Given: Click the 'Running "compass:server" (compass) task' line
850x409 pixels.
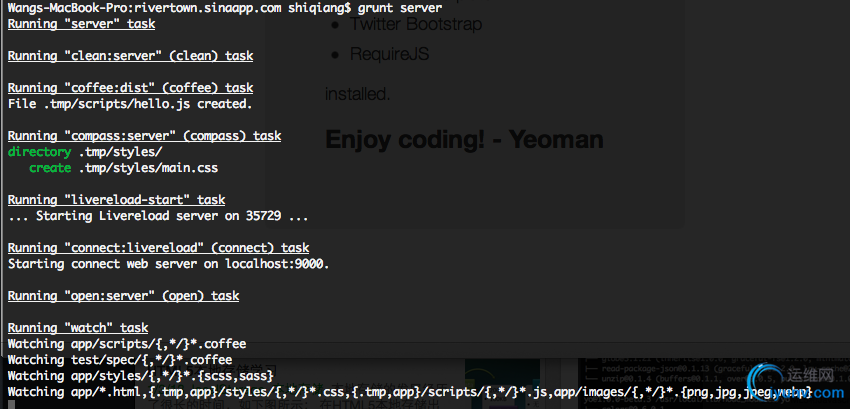Looking at the screenshot, I should pos(144,136).
